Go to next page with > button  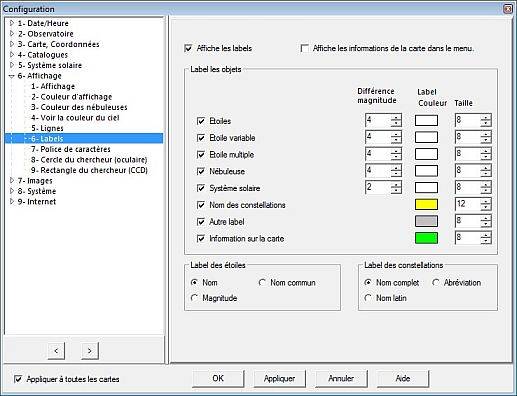[90, 351]
